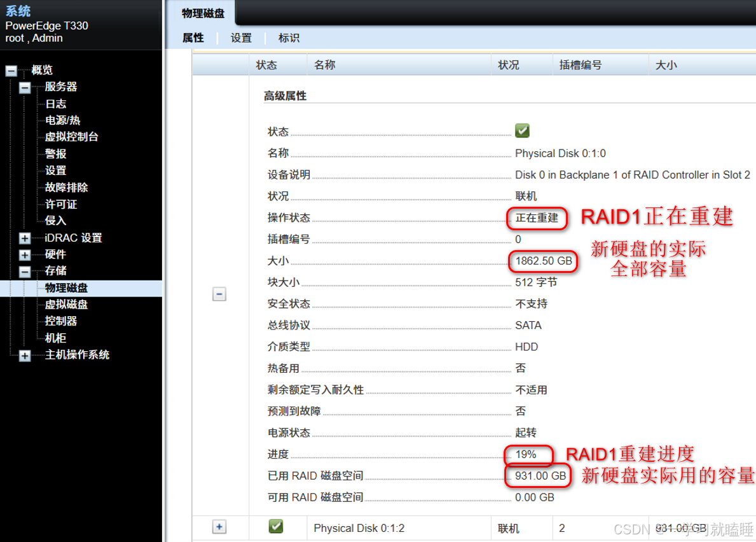Image resolution: width=756 pixels, height=542 pixels.
Task: Open the 日志 page in sidebar
Action: click(x=55, y=104)
